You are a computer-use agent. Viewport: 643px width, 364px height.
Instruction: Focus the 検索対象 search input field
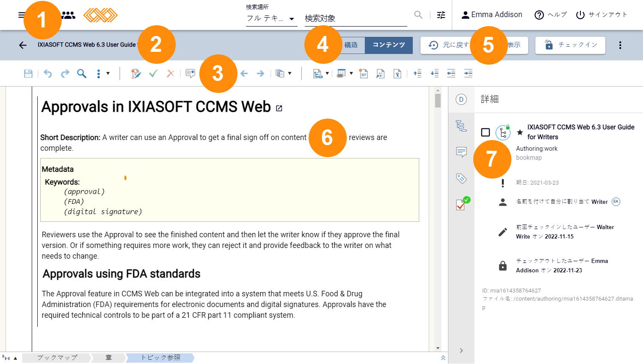pos(356,18)
